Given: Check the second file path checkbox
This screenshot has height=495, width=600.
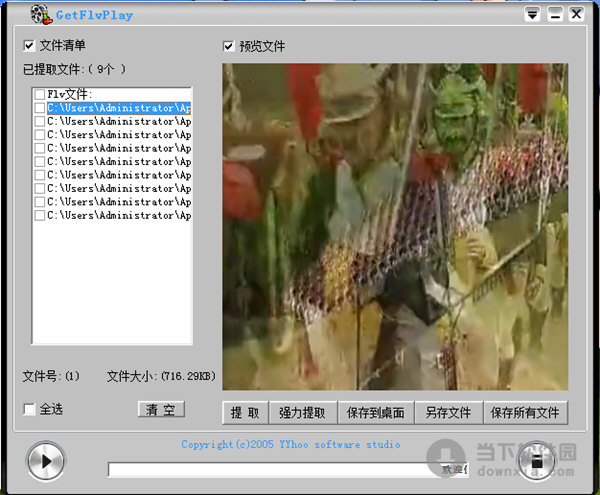Looking at the screenshot, I should tap(39, 121).
